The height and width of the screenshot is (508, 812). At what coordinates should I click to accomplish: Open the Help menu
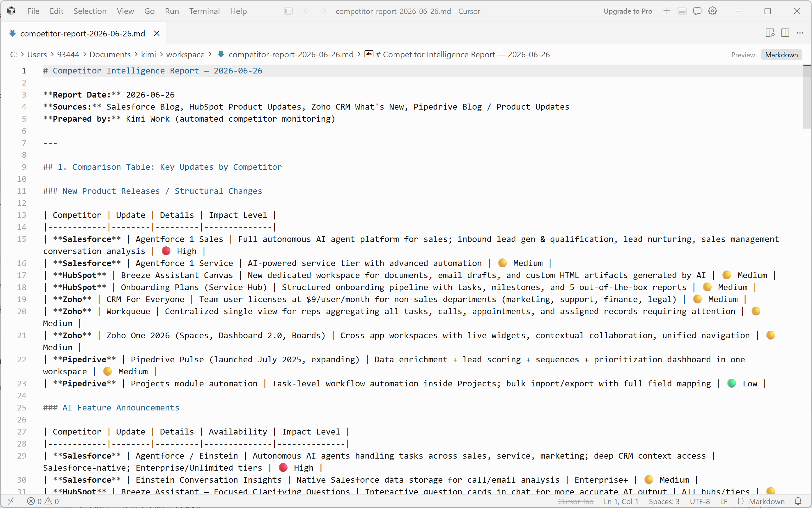click(238, 11)
